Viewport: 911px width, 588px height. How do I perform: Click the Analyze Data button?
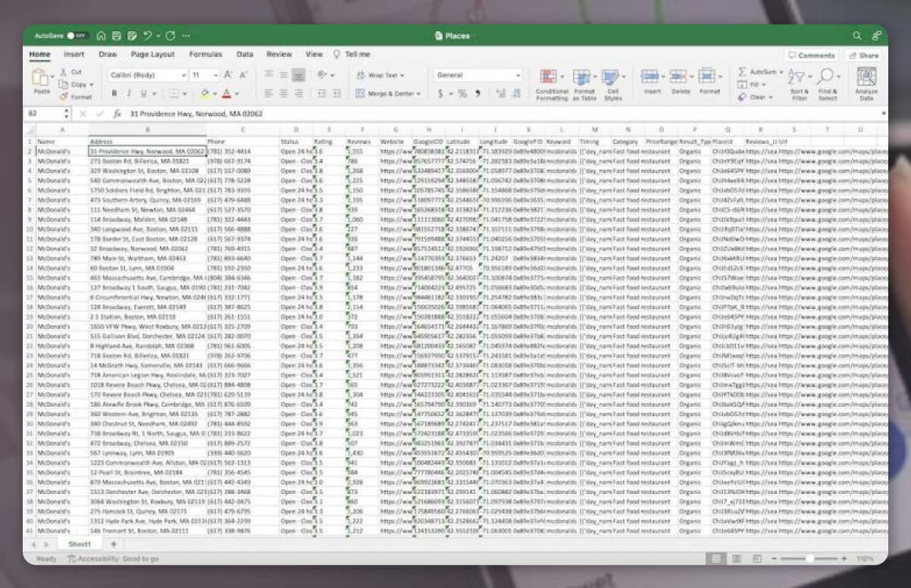[x=866, y=84]
